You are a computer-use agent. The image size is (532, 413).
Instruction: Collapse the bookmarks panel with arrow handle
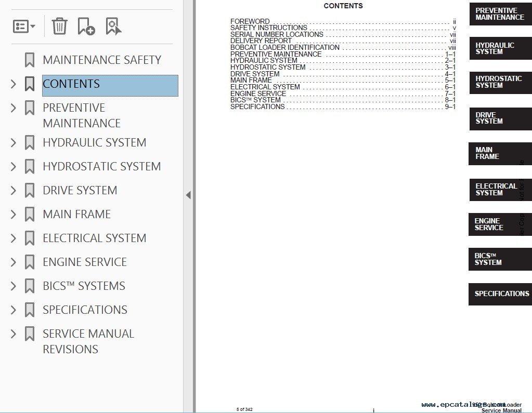(x=188, y=195)
